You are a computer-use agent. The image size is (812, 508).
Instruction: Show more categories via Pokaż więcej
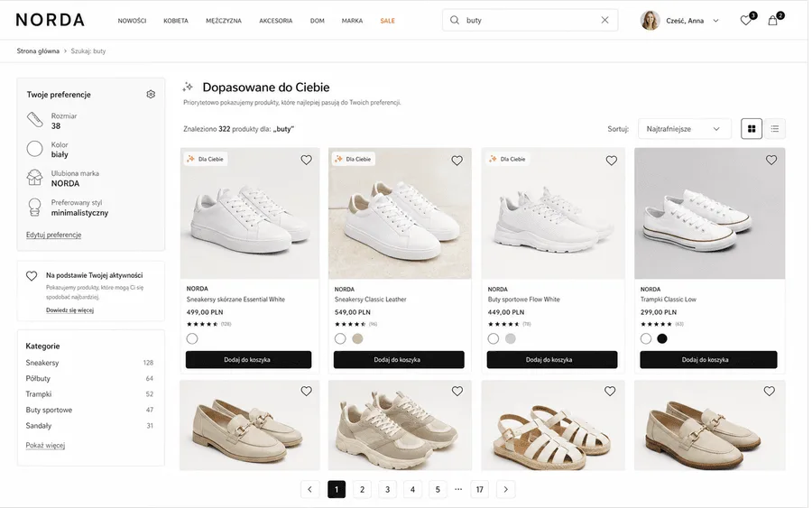tap(46, 446)
